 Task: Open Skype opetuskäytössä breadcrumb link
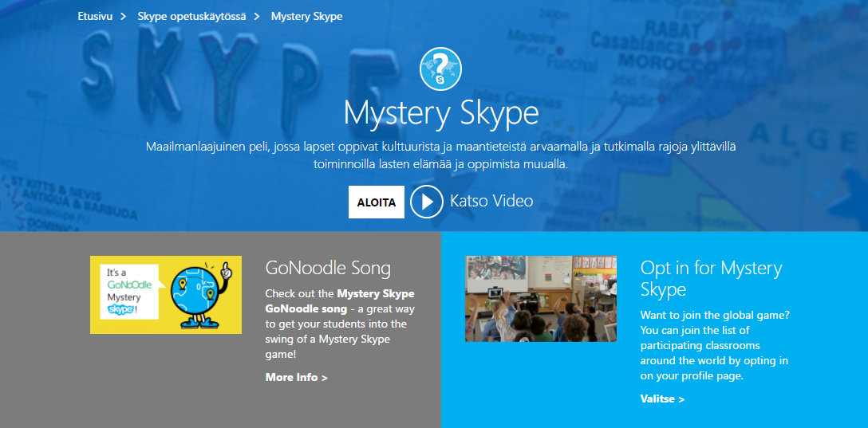click(x=191, y=17)
